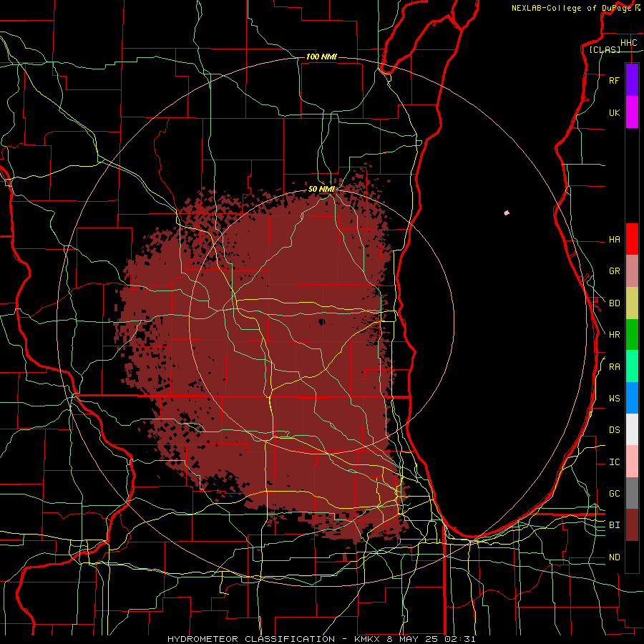Click the "KMKX" radar site identifier
Viewport: 644px width, 644px height.
[x=367, y=639]
